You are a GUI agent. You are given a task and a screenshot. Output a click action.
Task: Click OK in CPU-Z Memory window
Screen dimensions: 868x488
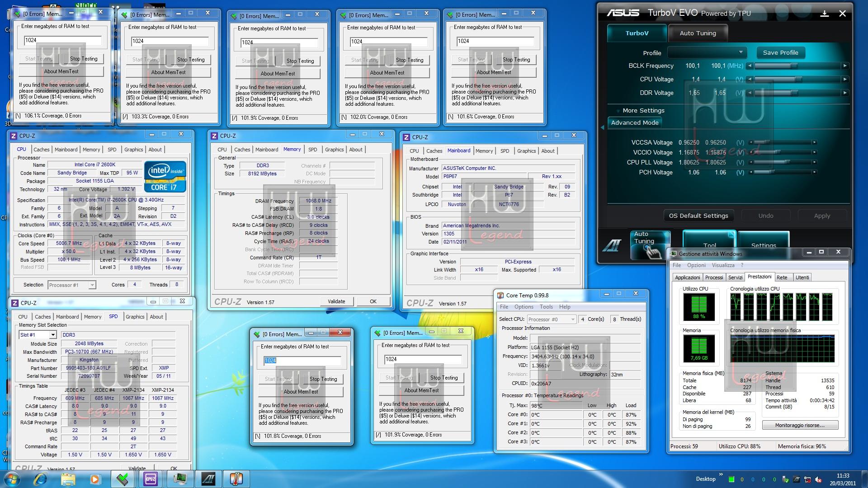tap(373, 301)
